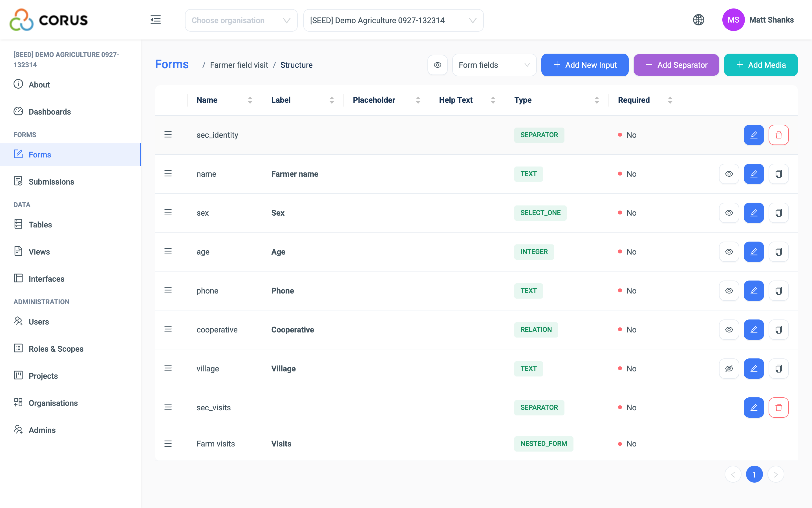Image resolution: width=812 pixels, height=508 pixels.
Task: Edit the sec_identity separator row
Action: 754,135
